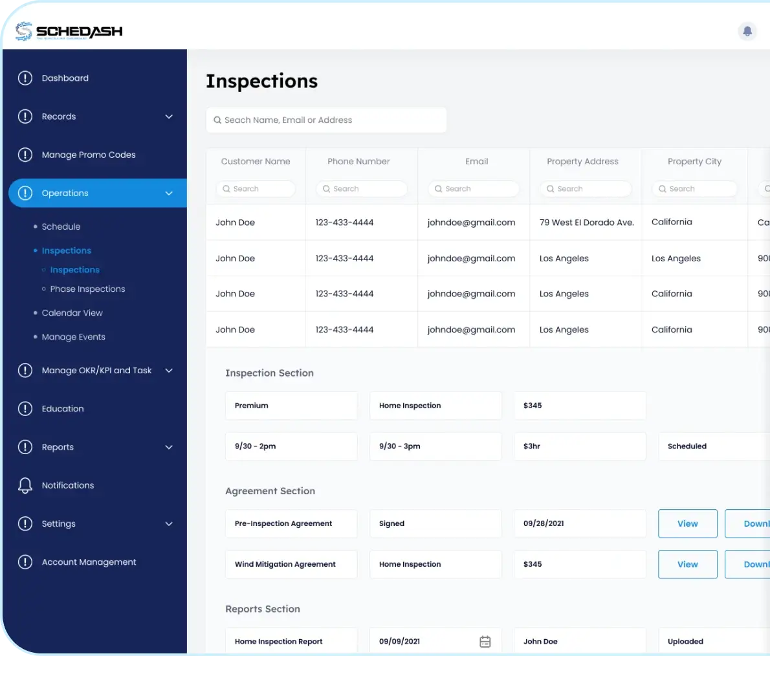Expand the Settings menu chevron
Screen dimensions: 770x700
pos(169,523)
